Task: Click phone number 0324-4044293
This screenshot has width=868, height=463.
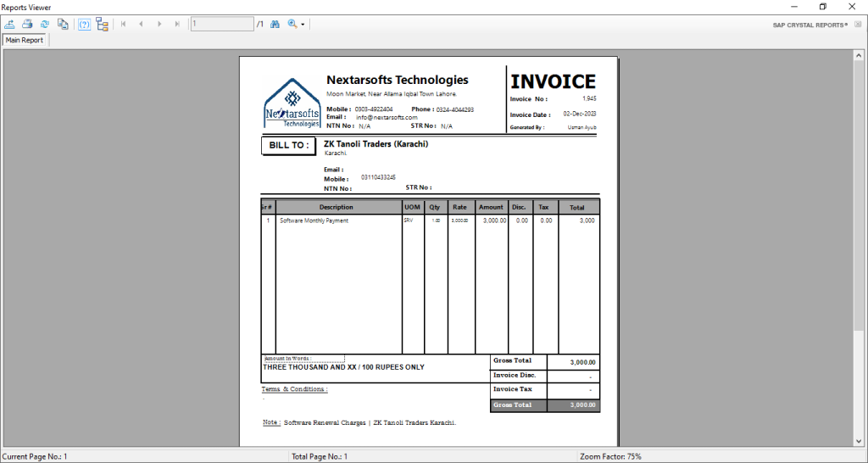Action: [455, 109]
